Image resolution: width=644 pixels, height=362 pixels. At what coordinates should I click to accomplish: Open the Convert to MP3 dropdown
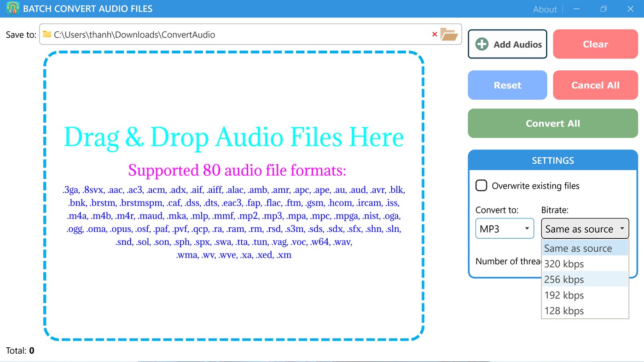pyautogui.click(x=505, y=229)
